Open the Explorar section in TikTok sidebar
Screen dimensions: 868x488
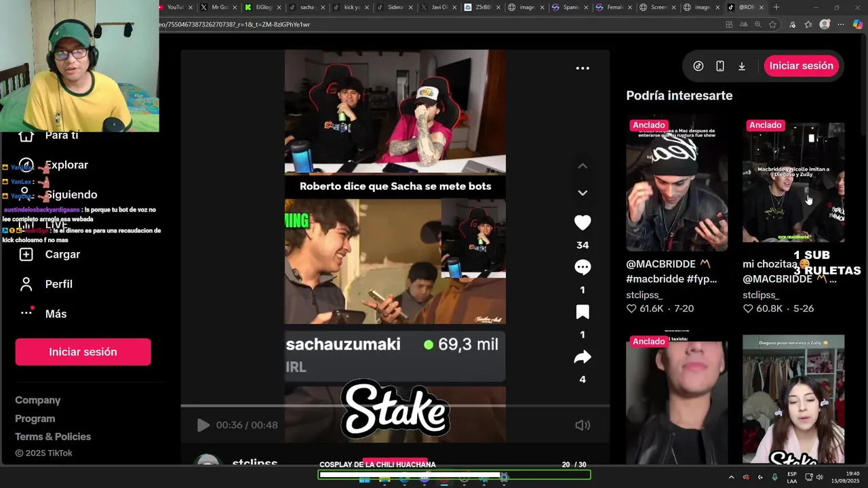pos(66,165)
